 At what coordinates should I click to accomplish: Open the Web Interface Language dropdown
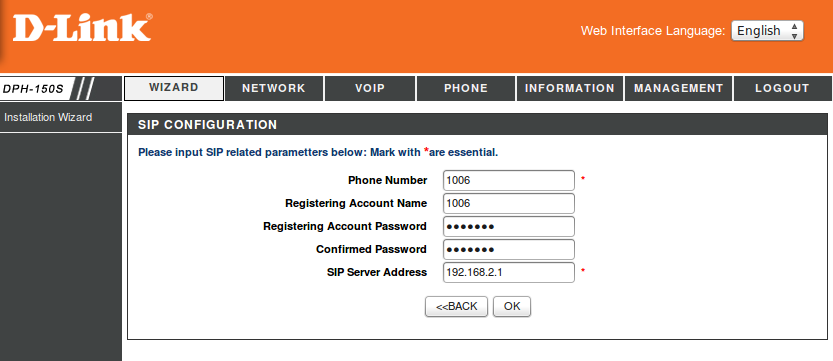point(767,31)
